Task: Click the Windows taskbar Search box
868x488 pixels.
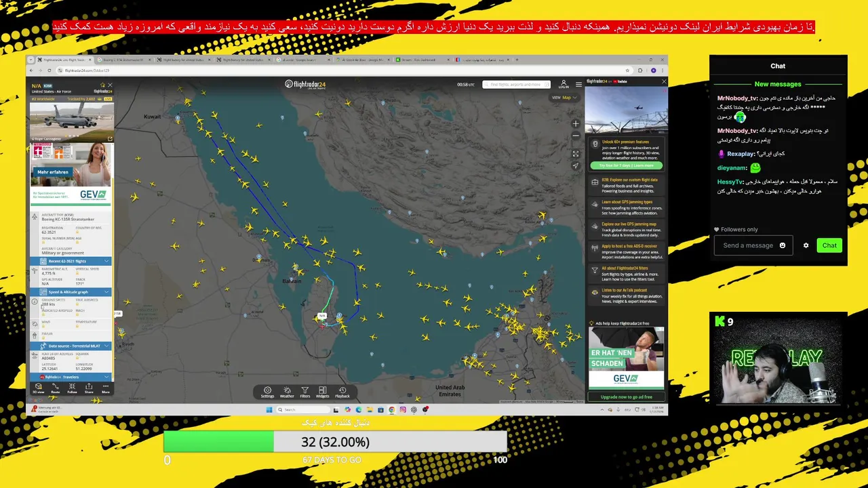Action: (304, 409)
